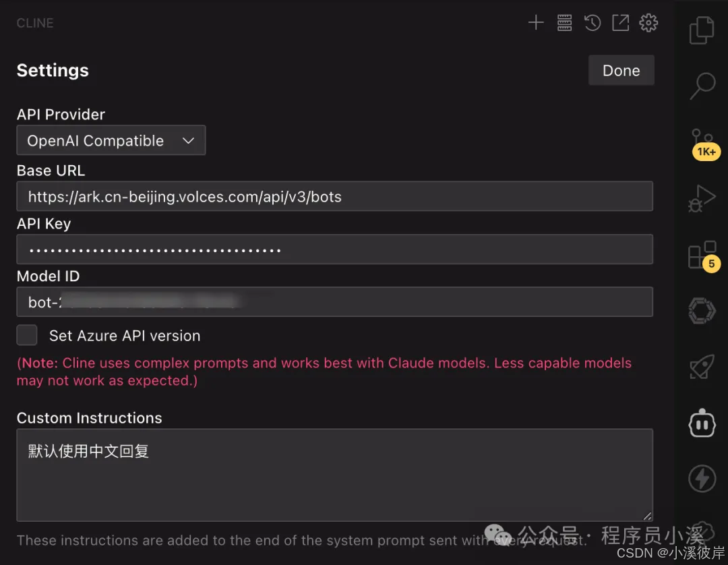Click the Custom Instructions label
Screen dimensions: 728x565
tap(89, 418)
